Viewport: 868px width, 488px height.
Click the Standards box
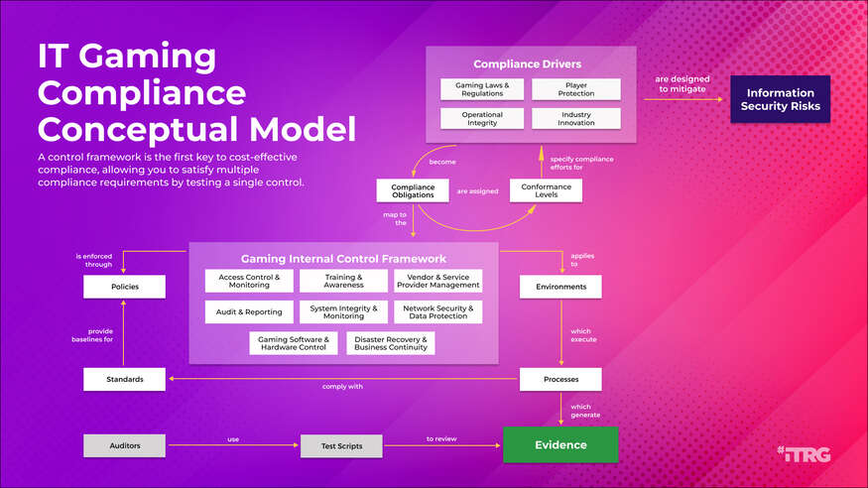pyautogui.click(x=125, y=379)
